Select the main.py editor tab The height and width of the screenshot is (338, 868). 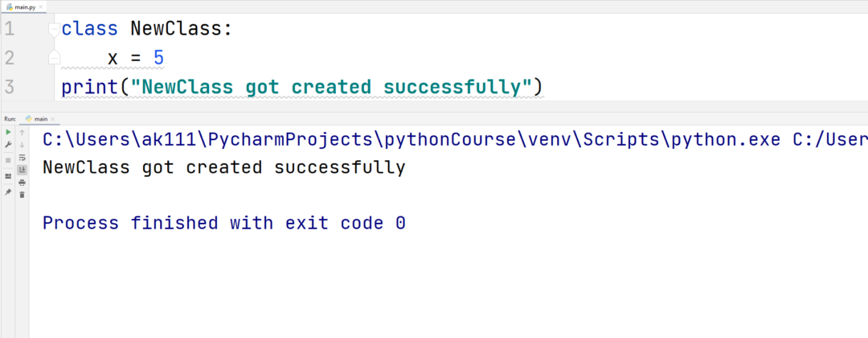click(x=23, y=6)
